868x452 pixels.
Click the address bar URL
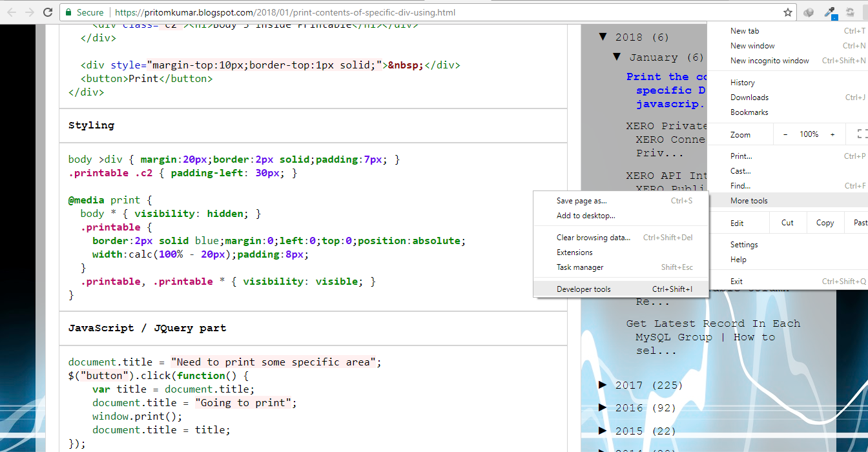click(x=285, y=12)
